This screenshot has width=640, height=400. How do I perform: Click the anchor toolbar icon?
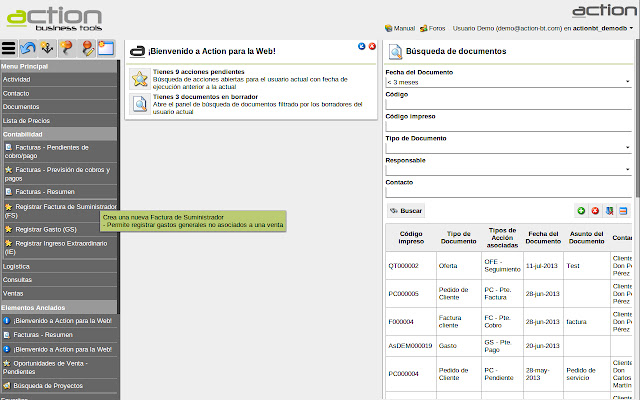[47, 49]
